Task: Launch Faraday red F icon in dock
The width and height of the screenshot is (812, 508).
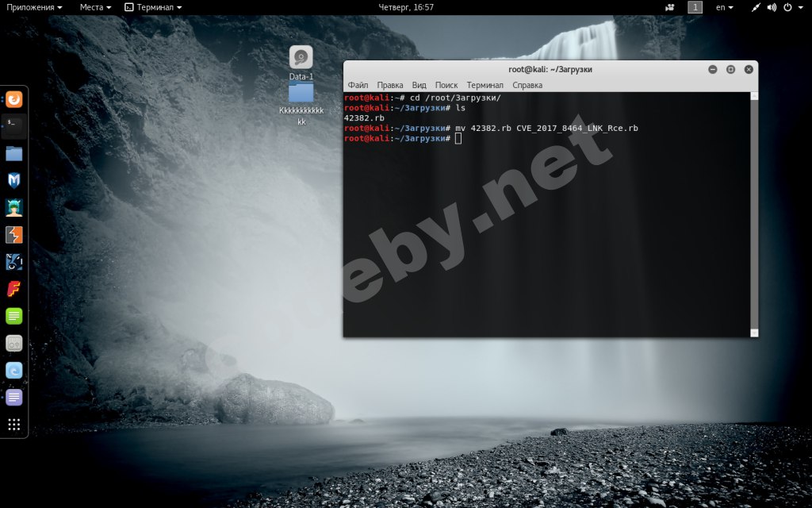Action: pos(14,289)
